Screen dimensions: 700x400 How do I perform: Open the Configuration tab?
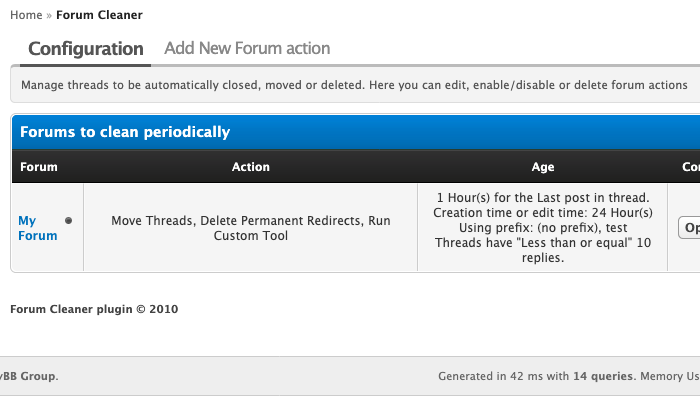point(86,48)
